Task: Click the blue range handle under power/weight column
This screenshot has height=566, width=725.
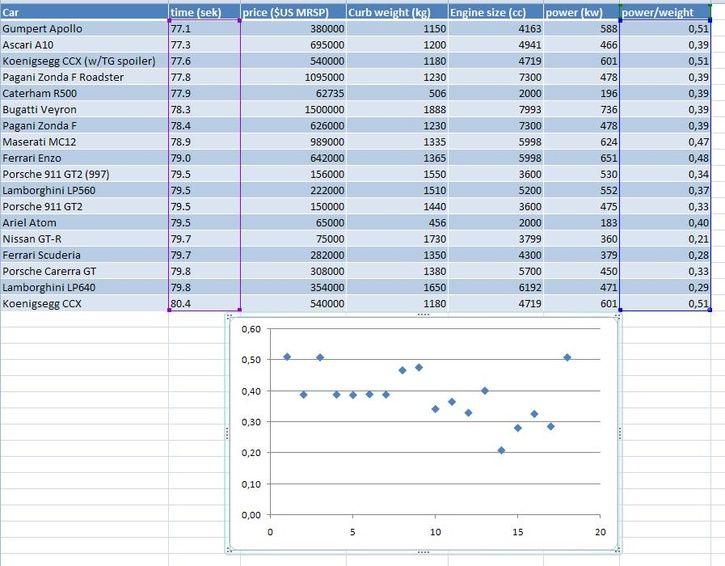Action: tap(710, 310)
